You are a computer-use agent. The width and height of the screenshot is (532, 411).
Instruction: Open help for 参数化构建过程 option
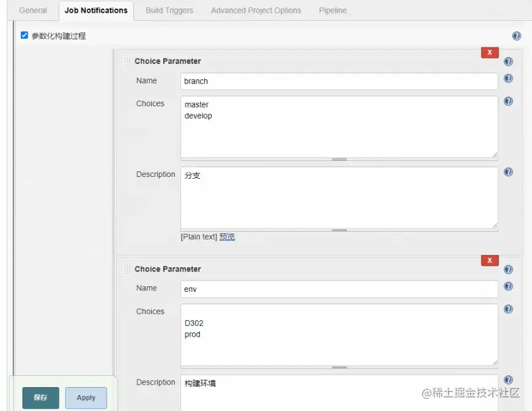(x=517, y=36)
